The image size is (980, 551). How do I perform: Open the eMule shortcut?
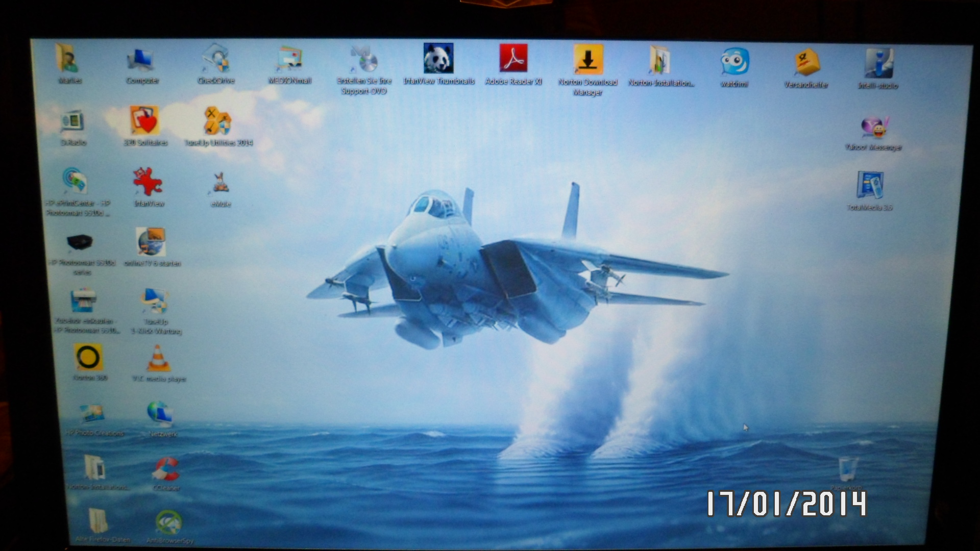pyautogui.click(x=220, y=189)
